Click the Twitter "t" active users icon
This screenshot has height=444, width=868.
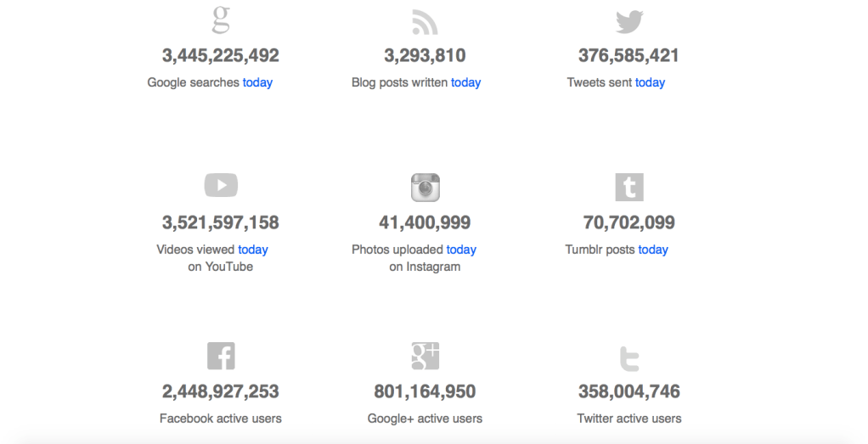(629, 358)
